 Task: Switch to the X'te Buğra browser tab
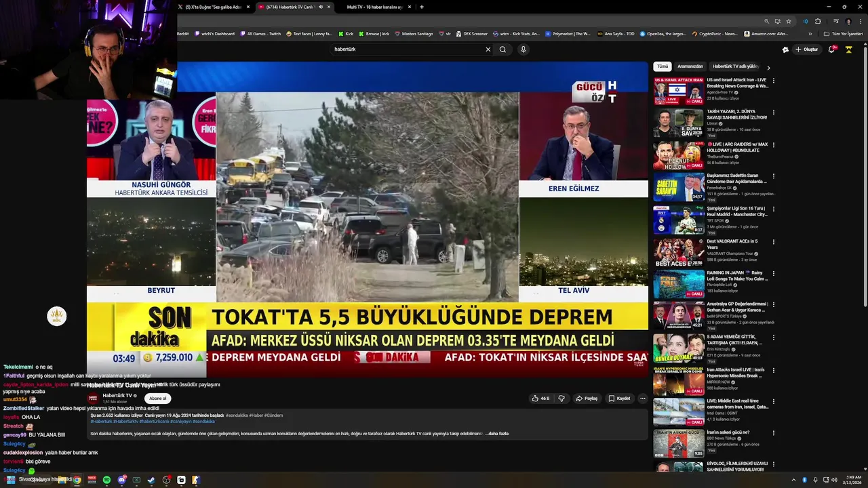pos(214,7)
